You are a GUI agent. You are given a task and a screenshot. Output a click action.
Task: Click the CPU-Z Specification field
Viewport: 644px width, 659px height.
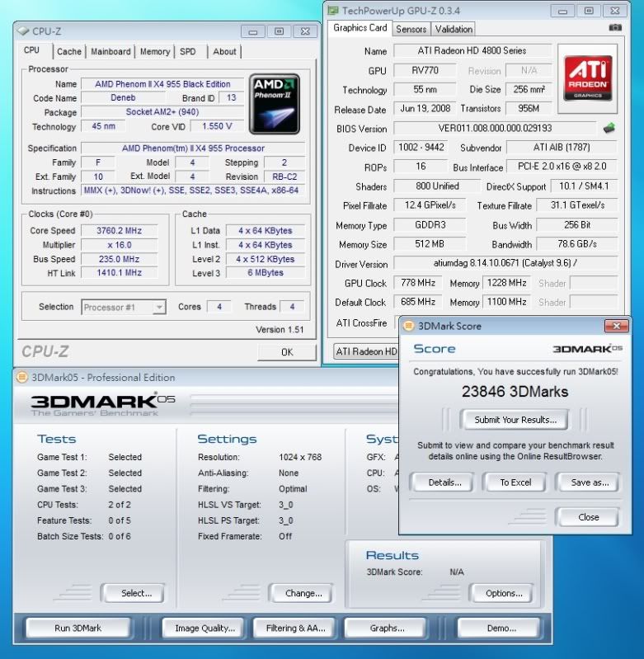pyautogui.click(x=193, y=148)
